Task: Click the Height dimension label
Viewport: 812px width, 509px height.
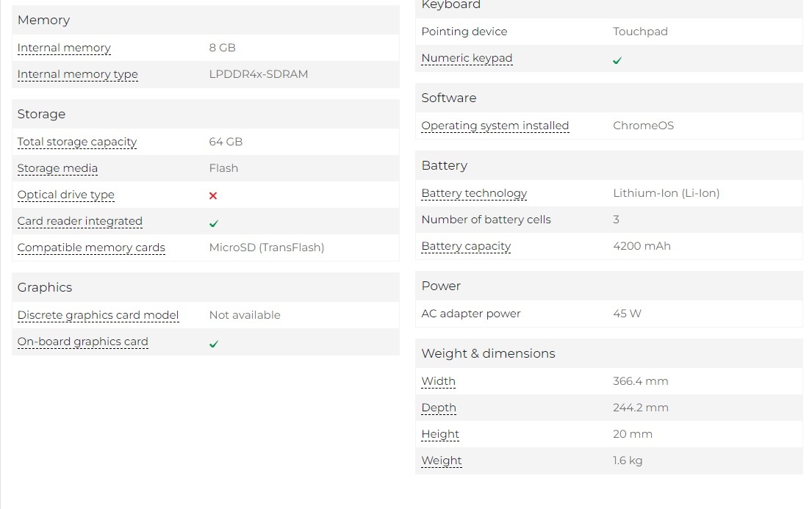Action: pyautogui.click(x=440, y=434)
